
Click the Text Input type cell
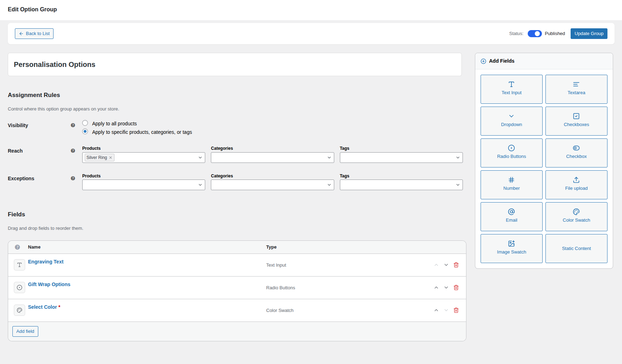click(x=276, y=265)
